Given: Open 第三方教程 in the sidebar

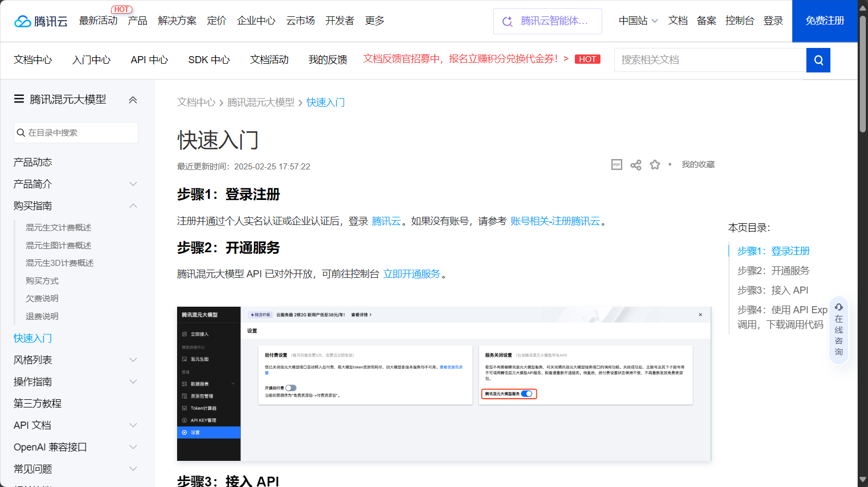Looking at the screenshot, I should (38, 404).
